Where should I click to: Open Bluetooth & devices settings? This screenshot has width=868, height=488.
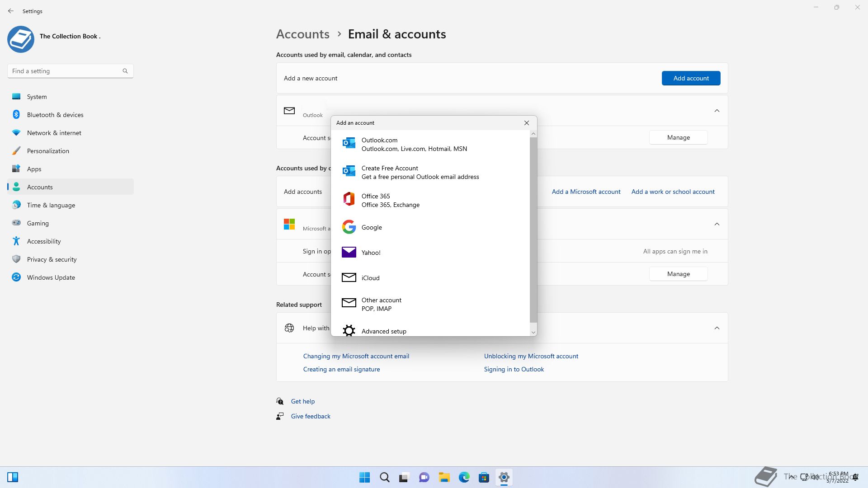71,115
